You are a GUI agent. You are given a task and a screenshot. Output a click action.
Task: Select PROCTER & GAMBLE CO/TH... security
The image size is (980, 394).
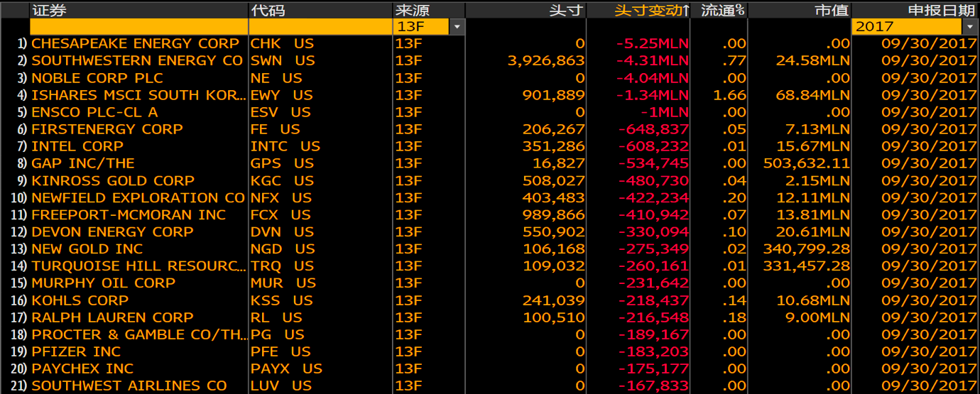pos(139,334)
